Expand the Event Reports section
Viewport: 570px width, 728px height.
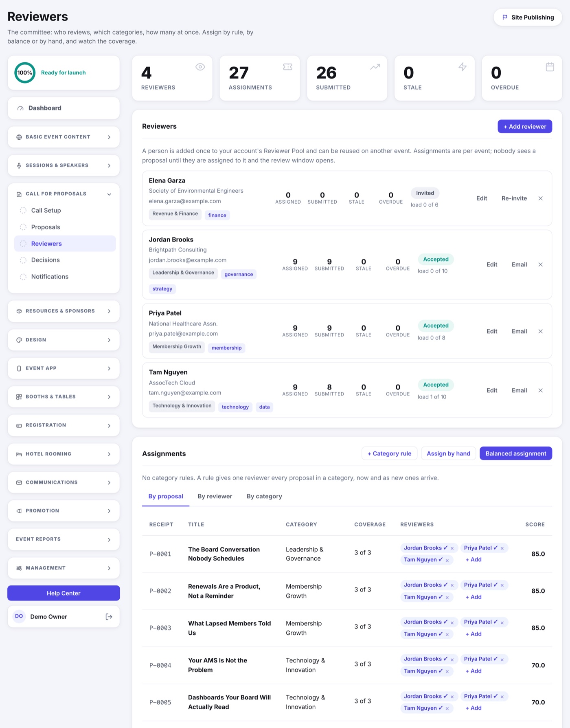pos(64,539)
